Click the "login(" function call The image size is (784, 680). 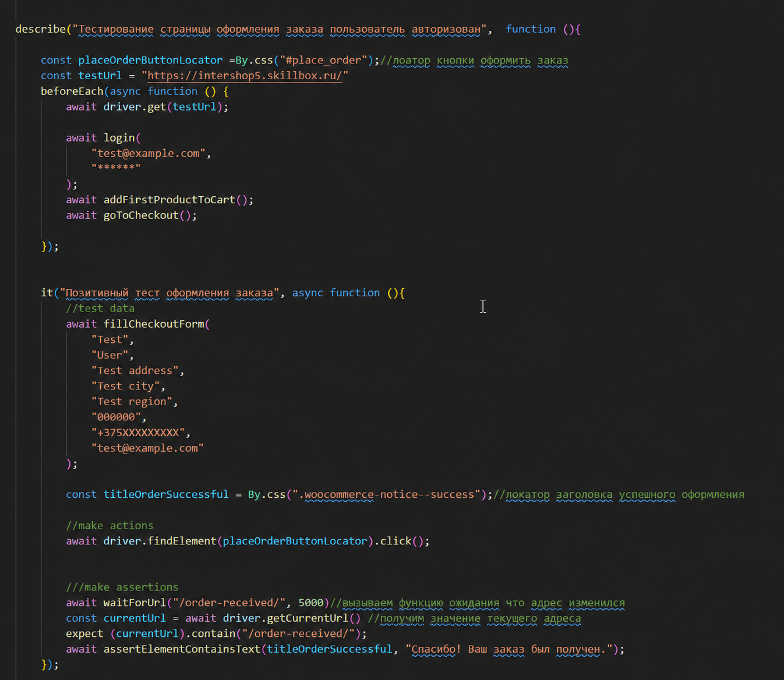[122, 138]
